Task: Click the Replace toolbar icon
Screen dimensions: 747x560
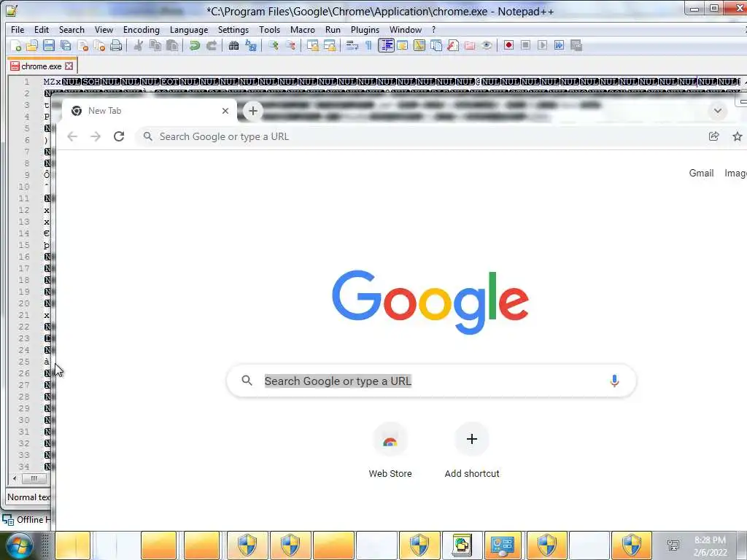Action: click(x=251, y=45)
